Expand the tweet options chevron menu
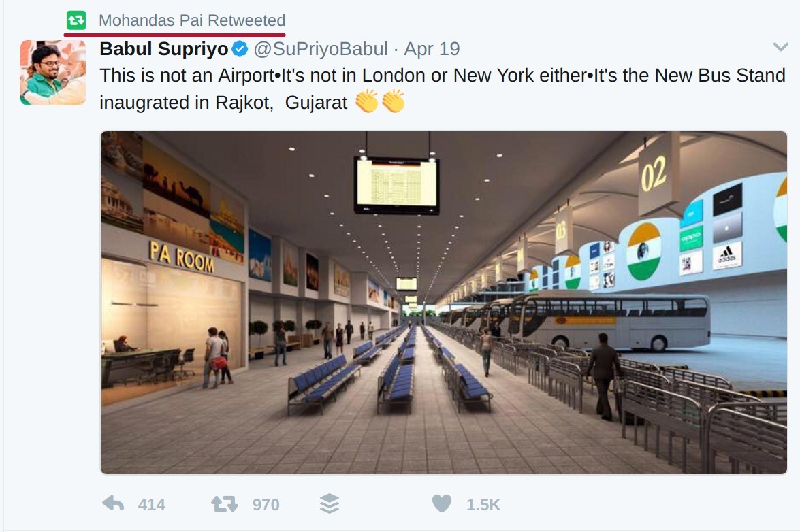800x532 pixels. [x=780, y=47]
